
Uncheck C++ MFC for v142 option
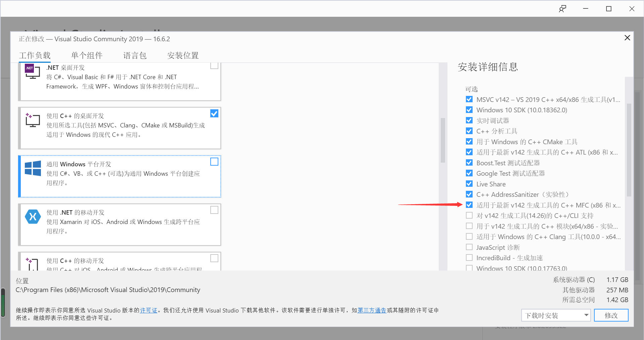pyautogui.click(x=469, y=205)
